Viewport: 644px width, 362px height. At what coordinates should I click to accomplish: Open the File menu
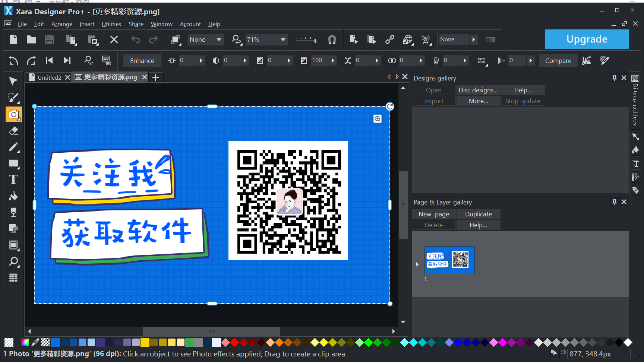click(x=22, y=24)
